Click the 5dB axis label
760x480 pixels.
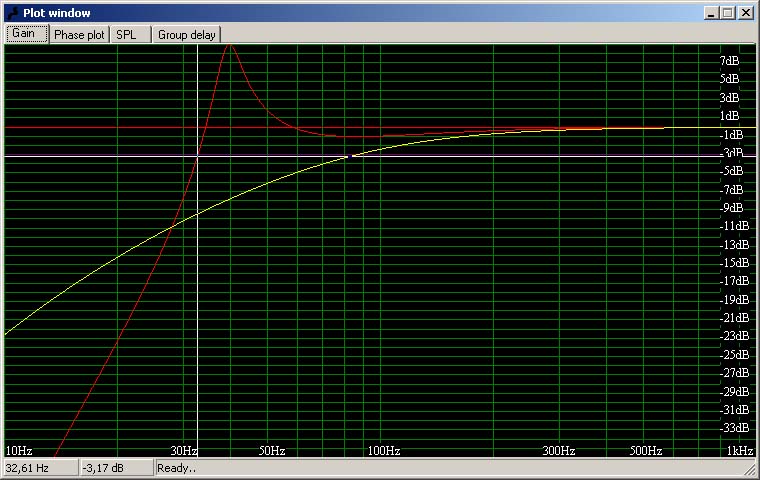click(x=729, y=79)
